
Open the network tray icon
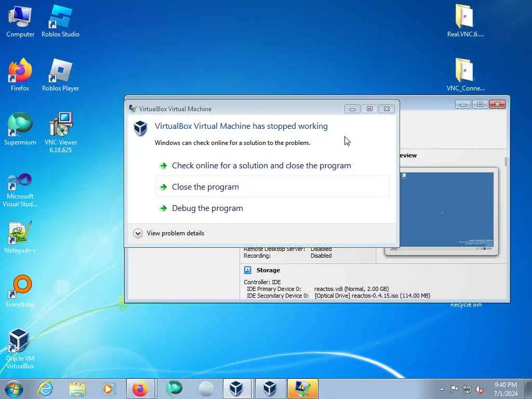pyautogui.click(x=467, y=389)
